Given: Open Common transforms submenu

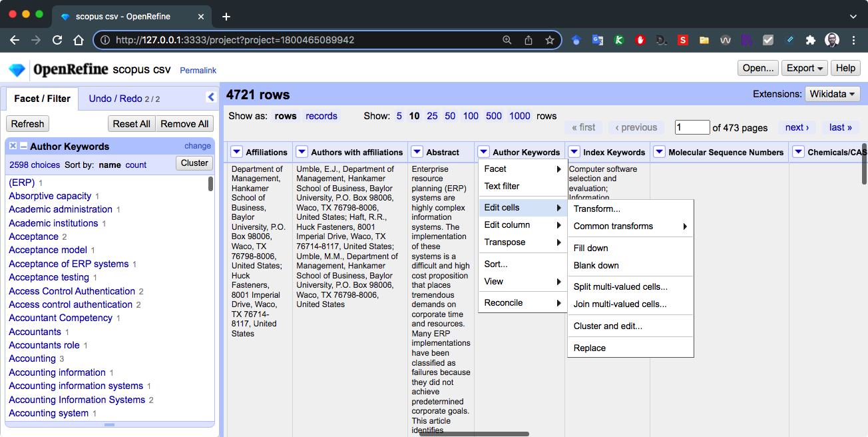Looking at the screenshot, I should [x=630, y=226].
